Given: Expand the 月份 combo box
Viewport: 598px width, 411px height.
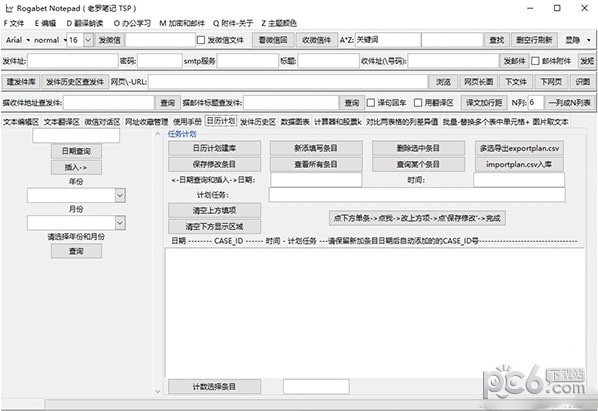Looking at the screenshot, I should (x=120, y=223).
